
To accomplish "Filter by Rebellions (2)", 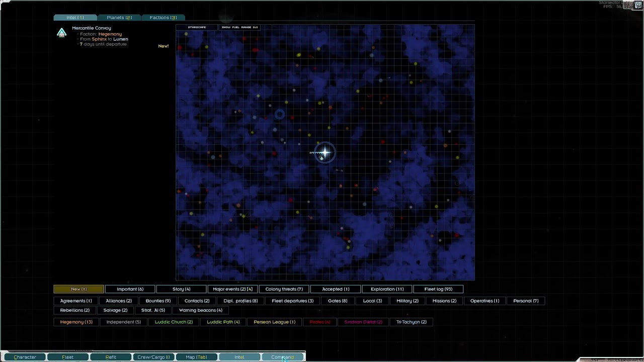I will (x=75, y=310).
